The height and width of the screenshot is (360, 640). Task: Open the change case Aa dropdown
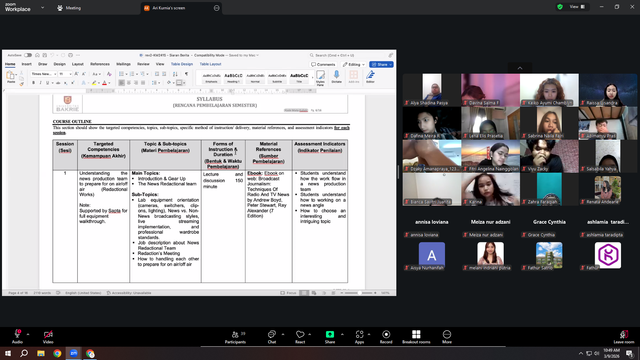coord(96,74)
